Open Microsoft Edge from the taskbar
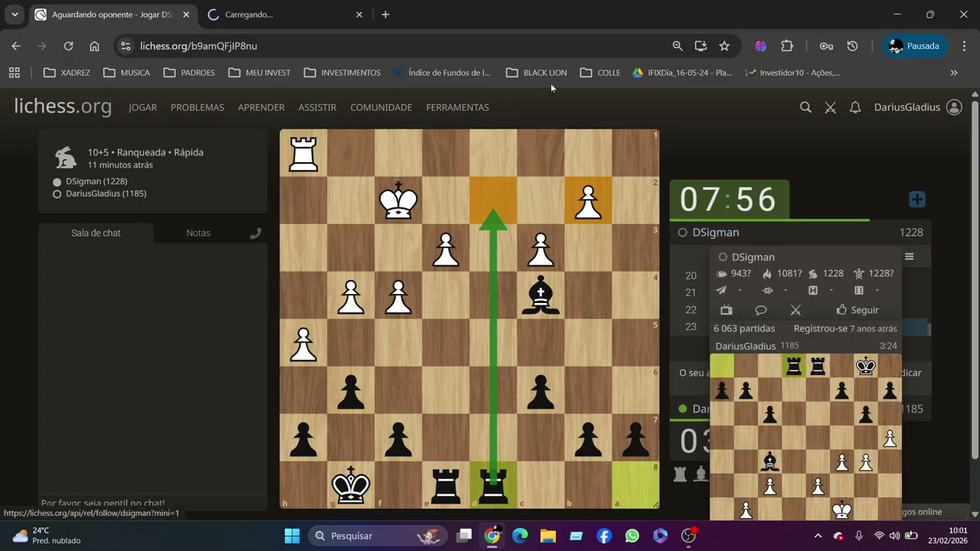980x551 pixels. (x=520, y=536)
